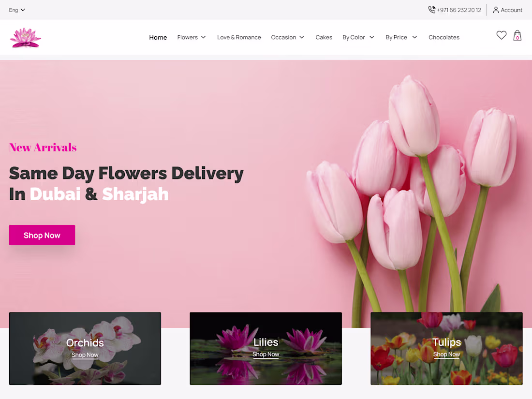Screen dimensions: 532x399
Task: Open the Chocolates page from navigation
Action: tap(443, 37)
